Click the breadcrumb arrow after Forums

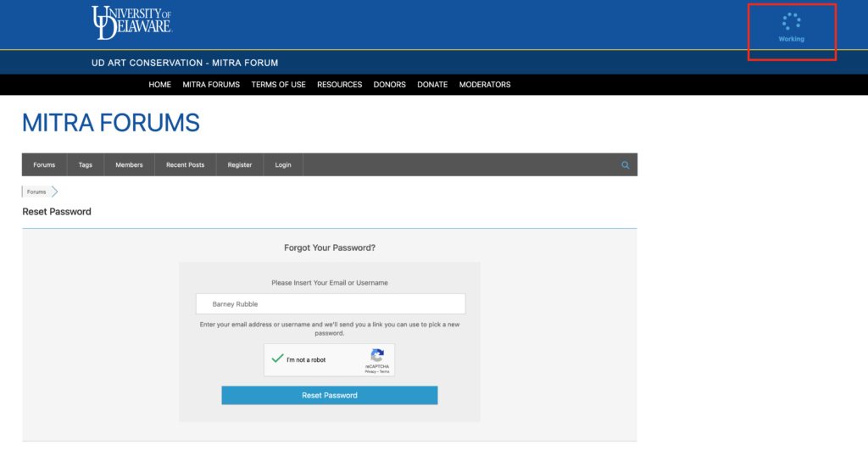55,192
